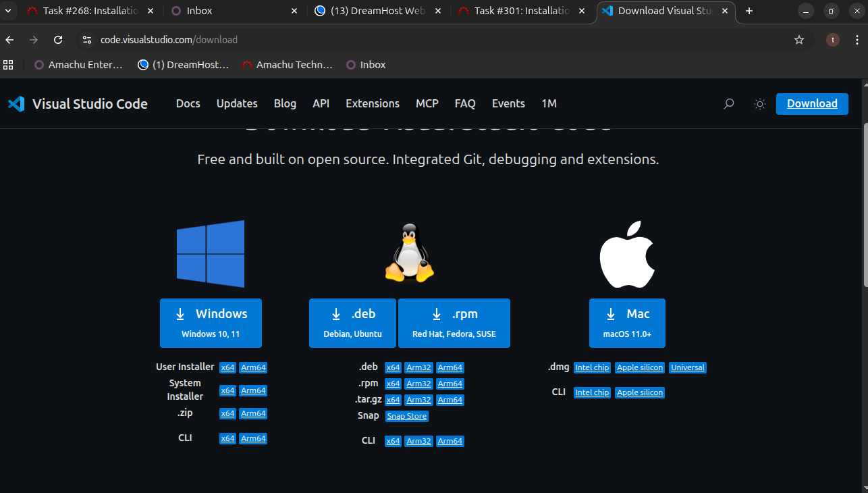868x493 pixels.
Task: Reload the page with the refresh icon
Action: (58, 40)
